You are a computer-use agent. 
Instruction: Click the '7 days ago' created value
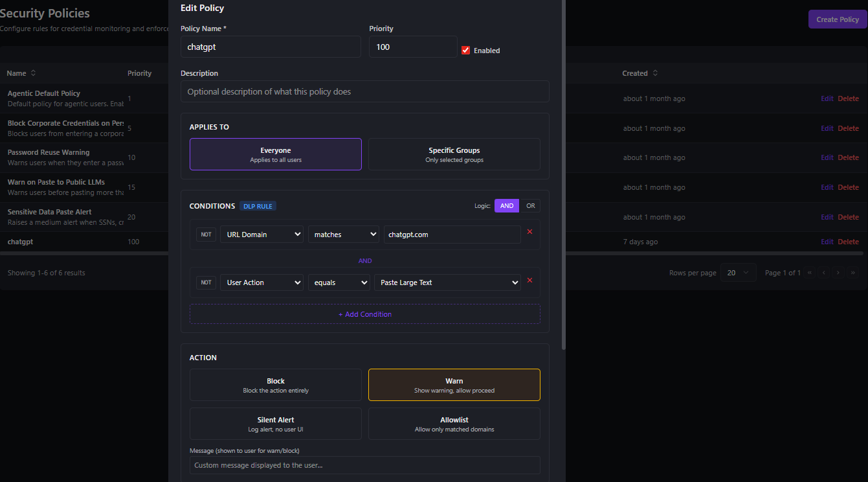click(x=641, y=242)
